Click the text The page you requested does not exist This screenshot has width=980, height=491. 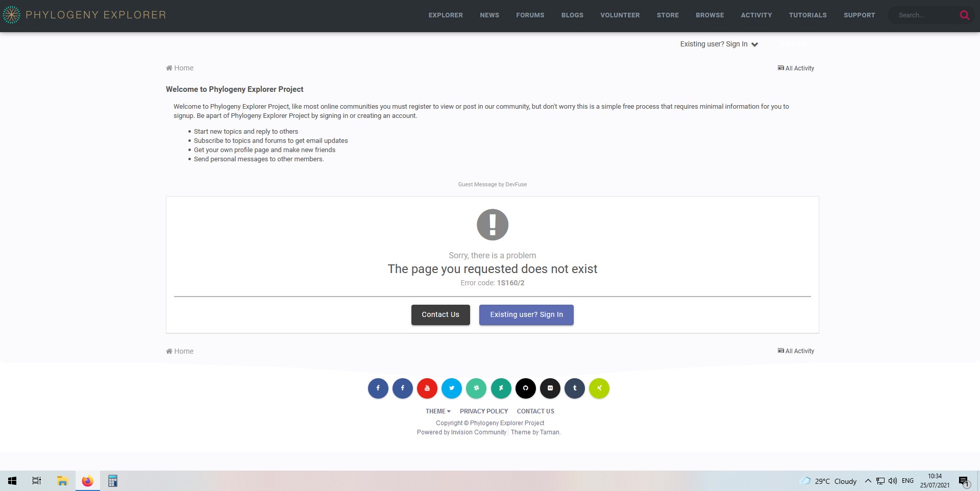point(493,269)
